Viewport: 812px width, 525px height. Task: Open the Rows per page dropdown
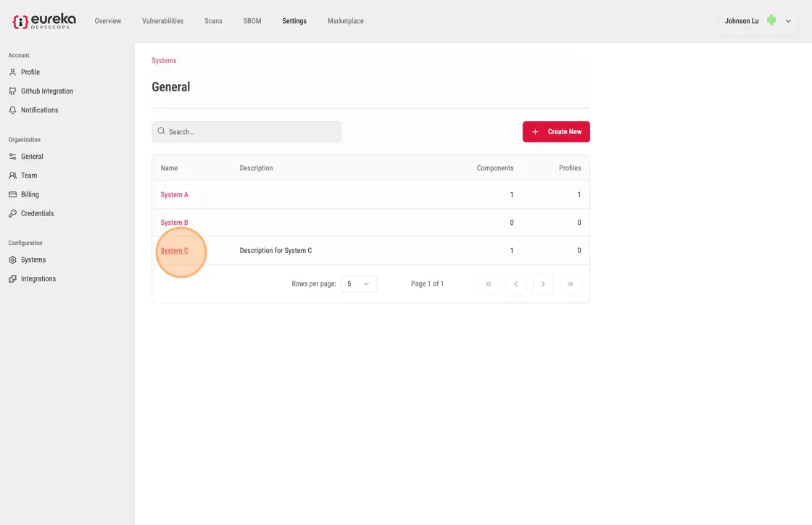[358, 284]
